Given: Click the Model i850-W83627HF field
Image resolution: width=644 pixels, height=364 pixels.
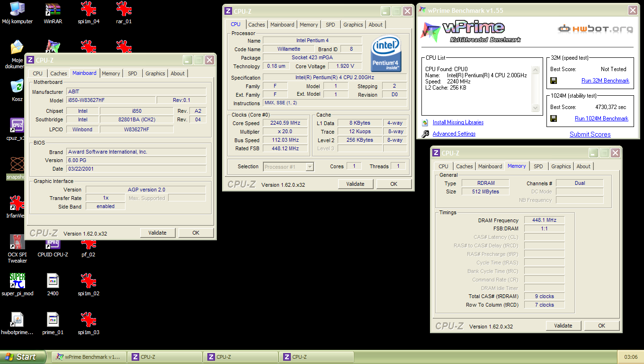Looking at the screenshot, I should 111,100.
